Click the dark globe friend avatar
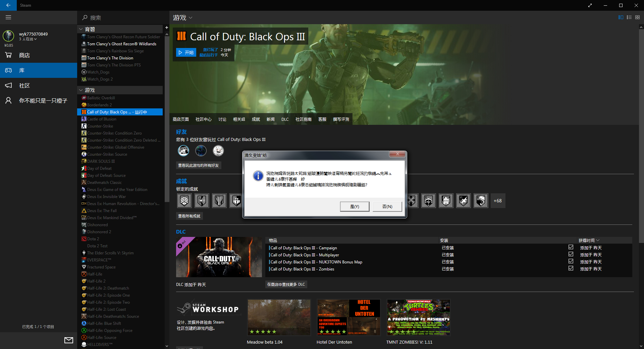Viewport: 644px width, 349px height. click(x=201, y=151)
